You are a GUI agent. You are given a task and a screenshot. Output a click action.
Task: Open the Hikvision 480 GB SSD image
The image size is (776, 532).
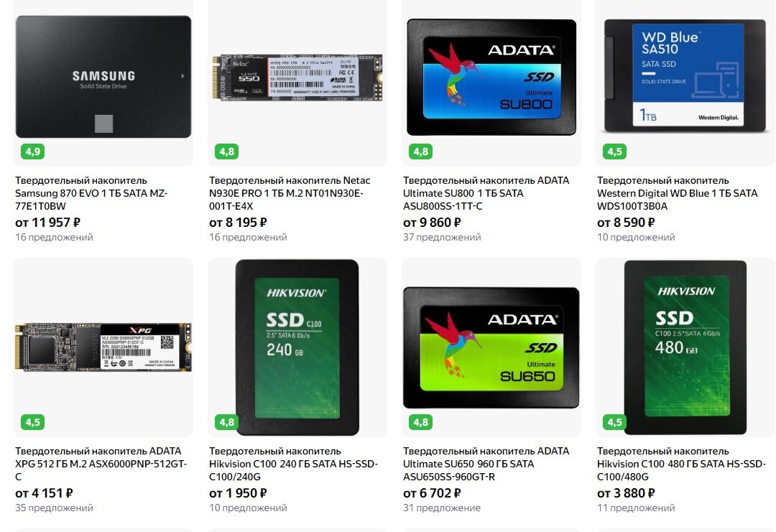tap(685, 347)
